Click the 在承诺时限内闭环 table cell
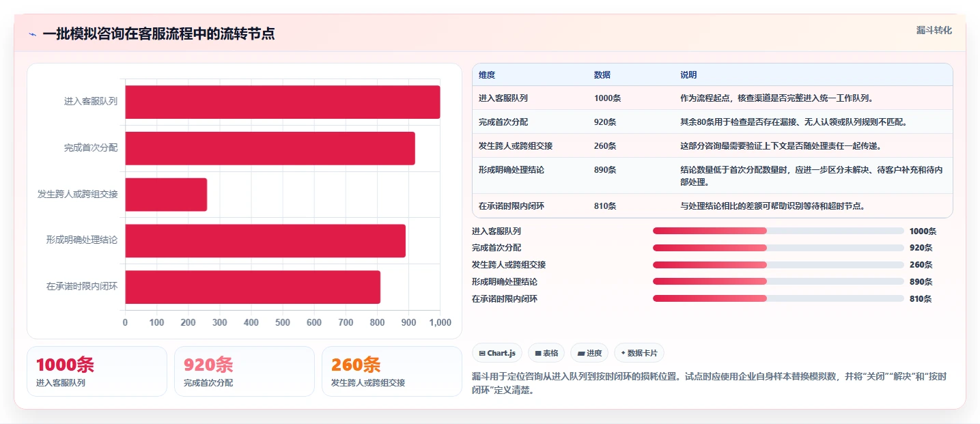 click(x=512, y=206)
